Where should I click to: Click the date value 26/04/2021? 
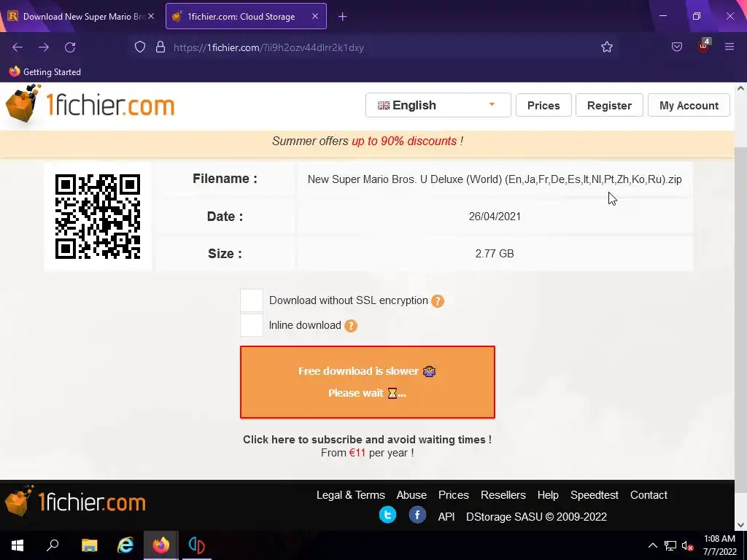click(x=495, y=217)
